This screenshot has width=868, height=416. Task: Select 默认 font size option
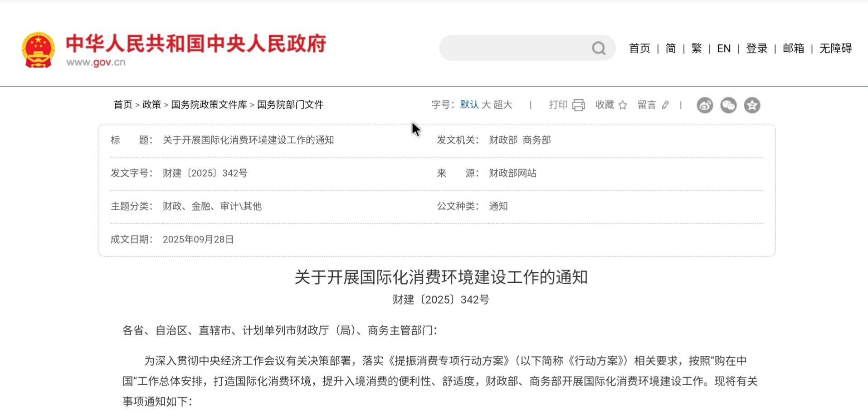click(469, 105)
